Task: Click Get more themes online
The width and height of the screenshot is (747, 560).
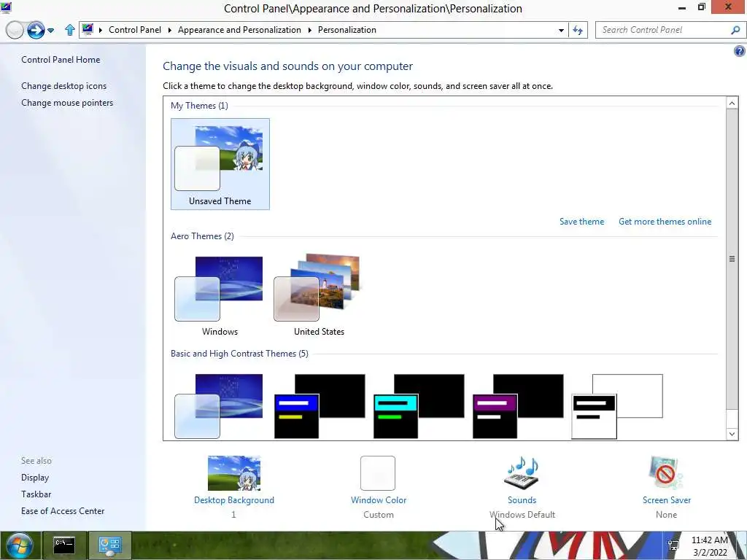Action: (x=665, y=222)
